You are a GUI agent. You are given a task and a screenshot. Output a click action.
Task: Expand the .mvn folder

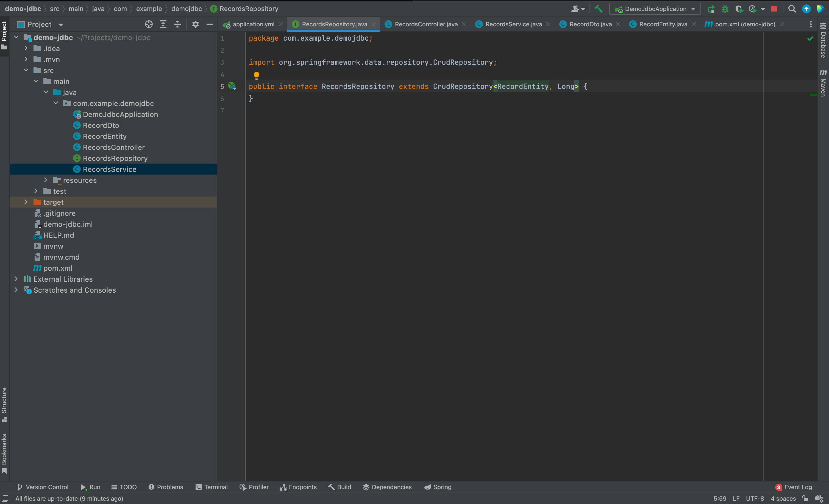[x=26, y=59]
